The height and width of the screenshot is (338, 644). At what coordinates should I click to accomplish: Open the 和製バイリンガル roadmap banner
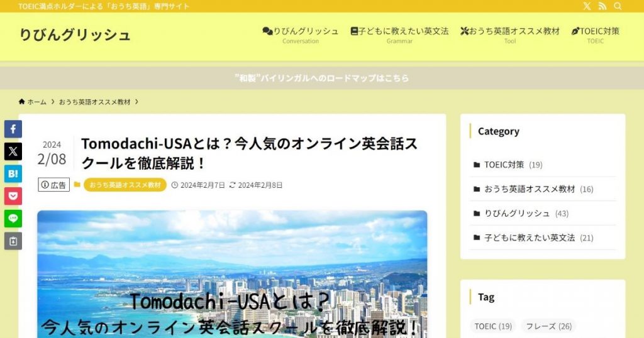[x=322, y=78]
